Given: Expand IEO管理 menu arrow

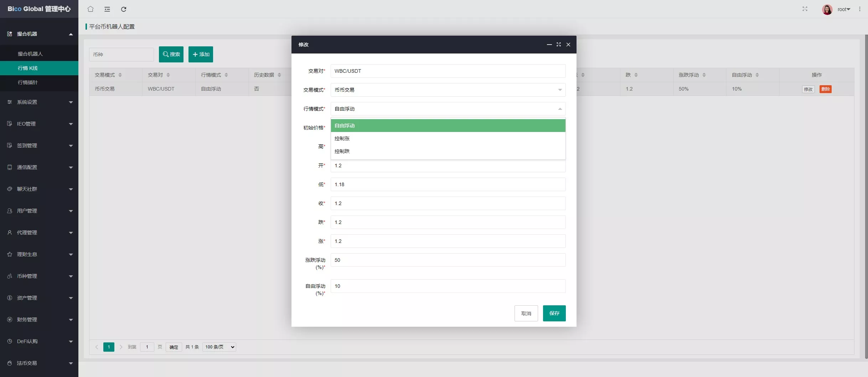Looking at the screenshot, I should point(71,124).
